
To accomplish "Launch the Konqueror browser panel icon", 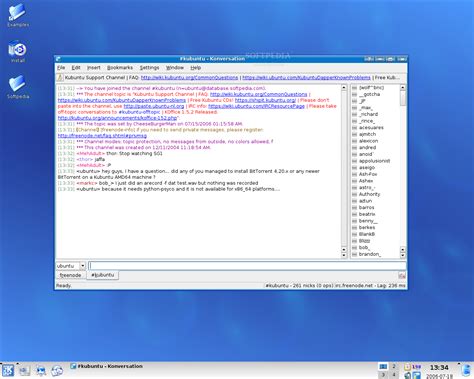I will (57, 371).
